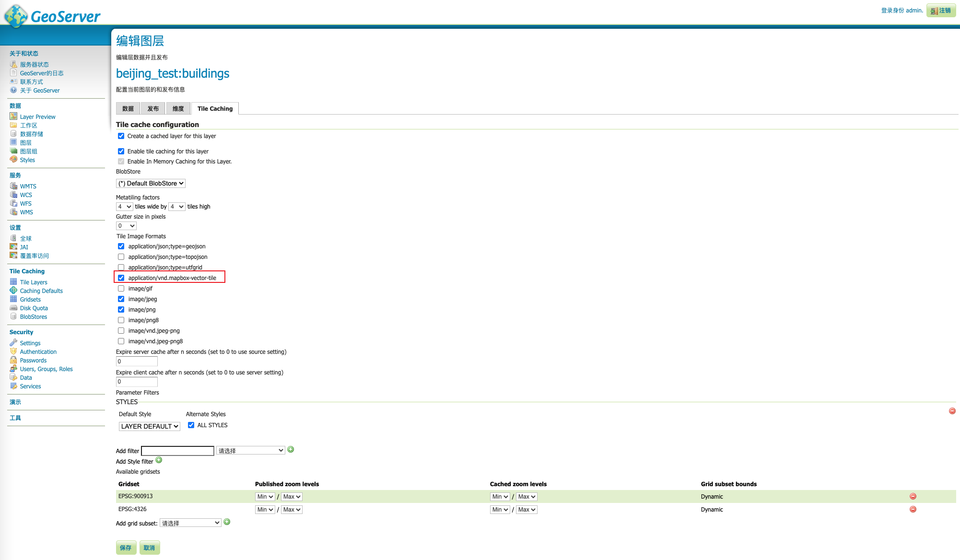Remove the EPSG:4326 gridset with the red icon
Viewport: 960px width, 560px height.
tap(913, 510)
